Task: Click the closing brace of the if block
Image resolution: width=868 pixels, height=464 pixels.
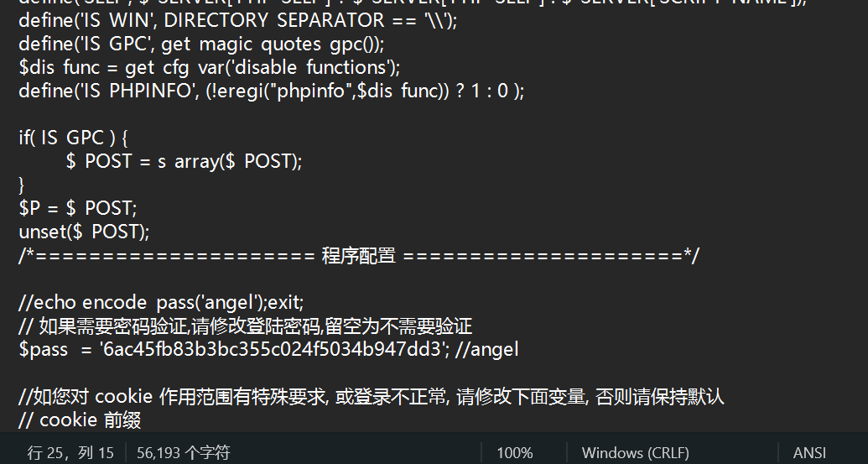Action: [x=22, y=185]
